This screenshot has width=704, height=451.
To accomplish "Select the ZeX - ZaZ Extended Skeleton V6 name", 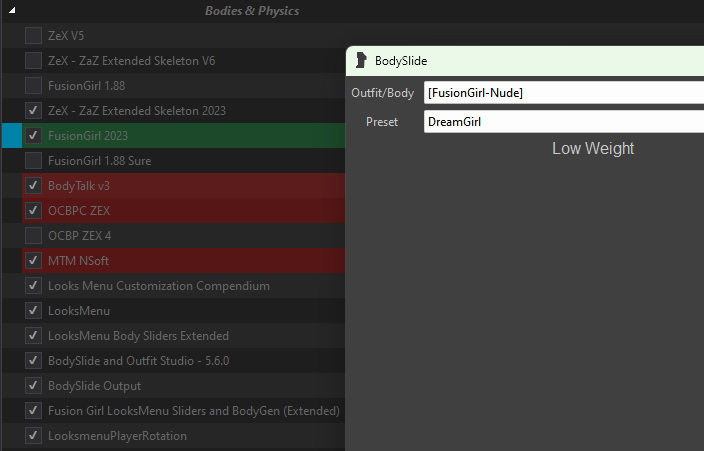I will pyautogui.click(x=132, y=61).
